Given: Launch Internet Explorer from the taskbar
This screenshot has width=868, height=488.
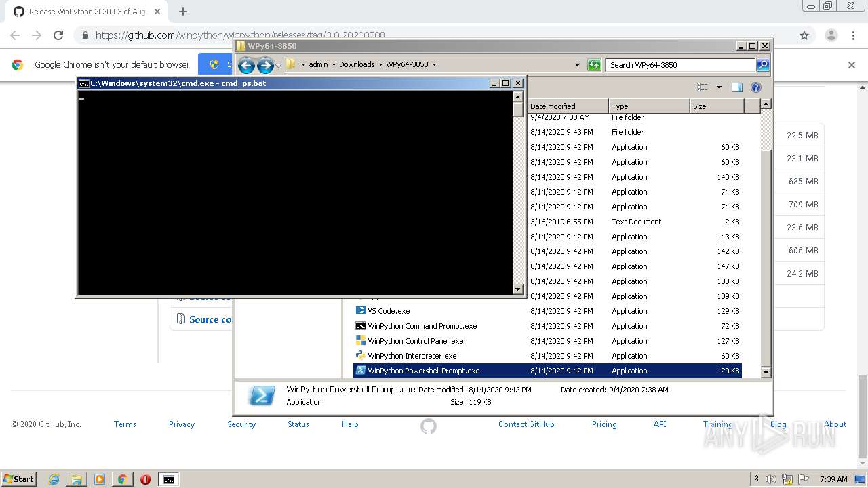Looking at the screenshot, I should point(54,479).
